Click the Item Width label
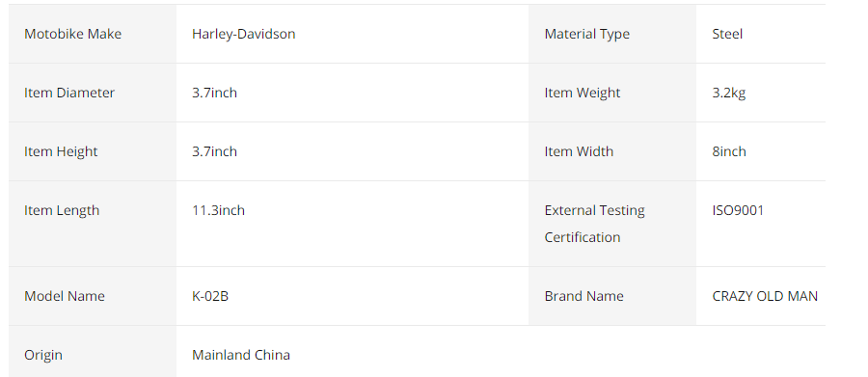Image resolution: width=868 pixels, height=377 pixels. (579, 151)
